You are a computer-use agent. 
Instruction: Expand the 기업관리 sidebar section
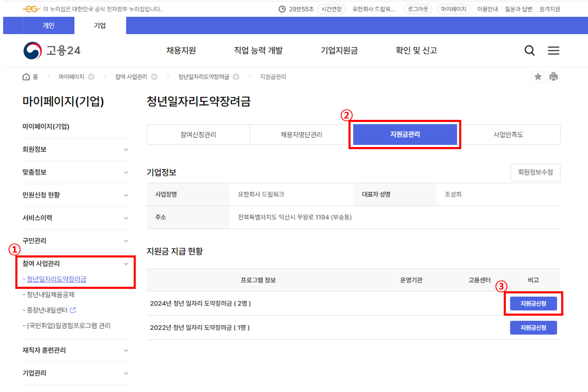[x=76, y=373]
